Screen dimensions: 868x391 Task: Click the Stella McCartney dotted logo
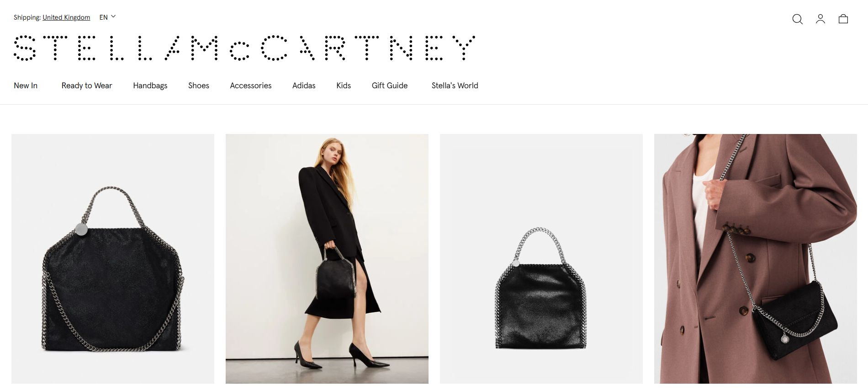[x=244, y=48]
